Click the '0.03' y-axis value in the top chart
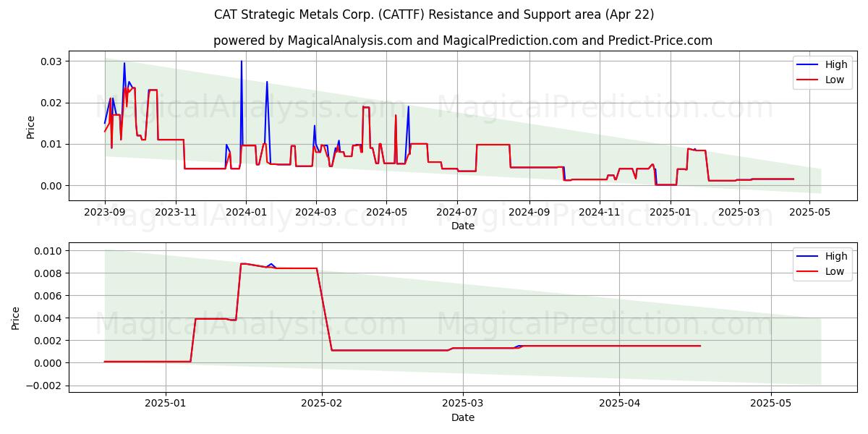The image size is (868, 434). (52, 61)
